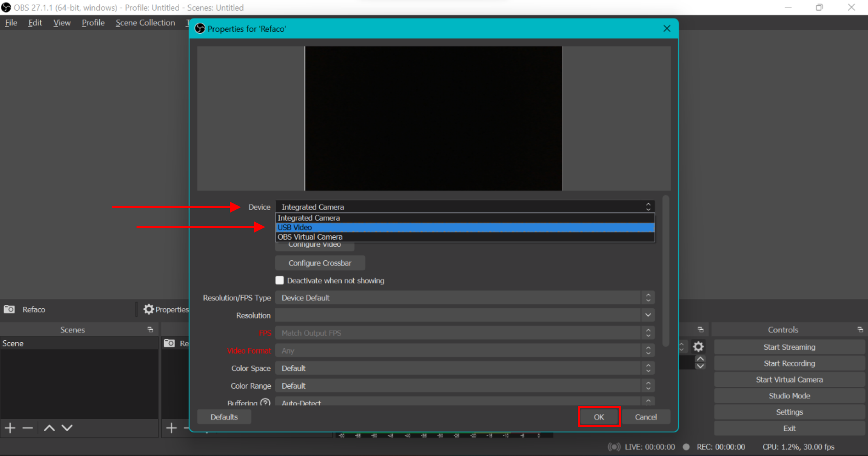Toggle Deactivate when not showing checkbox

(x=280, y=281)
